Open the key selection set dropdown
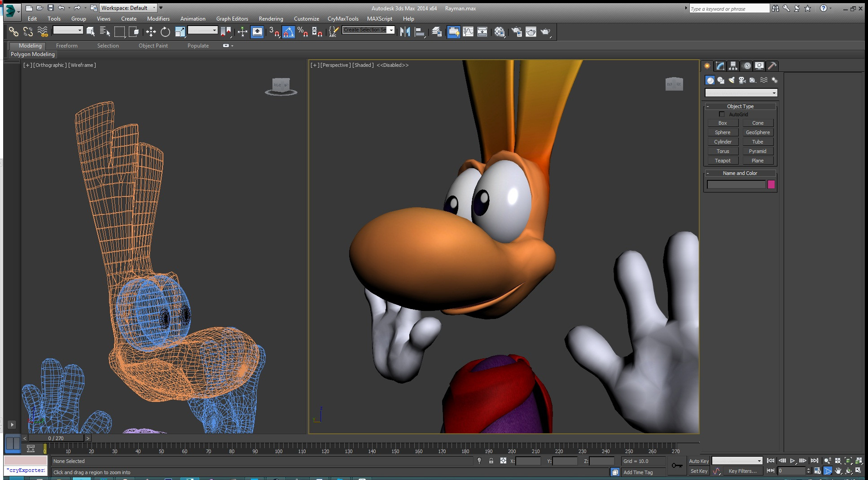 pos(737,461)
